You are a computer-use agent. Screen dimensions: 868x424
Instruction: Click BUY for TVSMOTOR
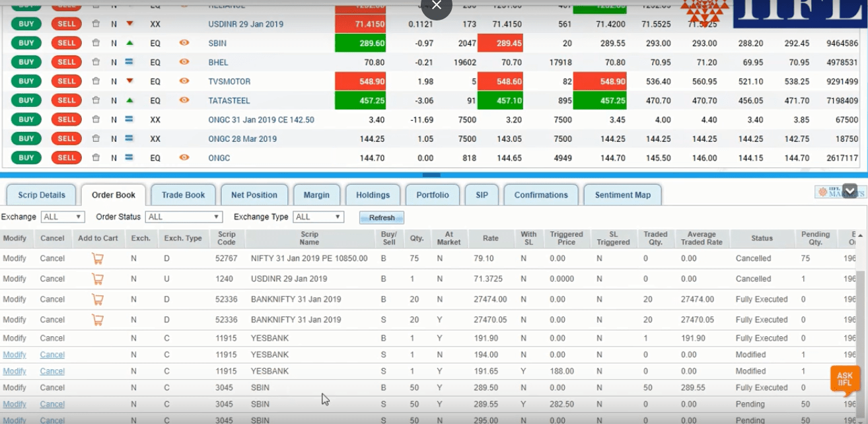coord(26,81)
